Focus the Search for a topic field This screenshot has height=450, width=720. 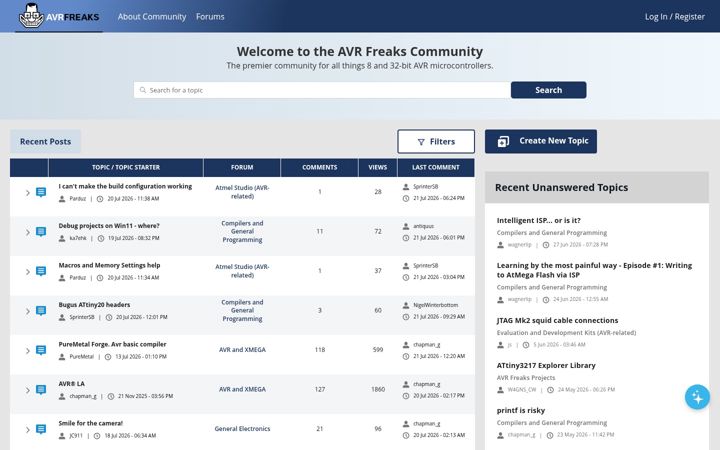(x=322, y=90)
